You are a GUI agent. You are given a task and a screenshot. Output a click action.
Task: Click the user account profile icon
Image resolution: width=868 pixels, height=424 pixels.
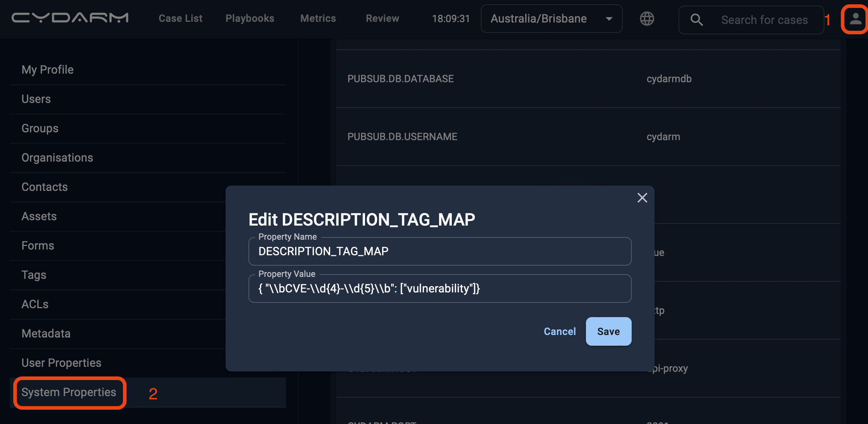855,19
